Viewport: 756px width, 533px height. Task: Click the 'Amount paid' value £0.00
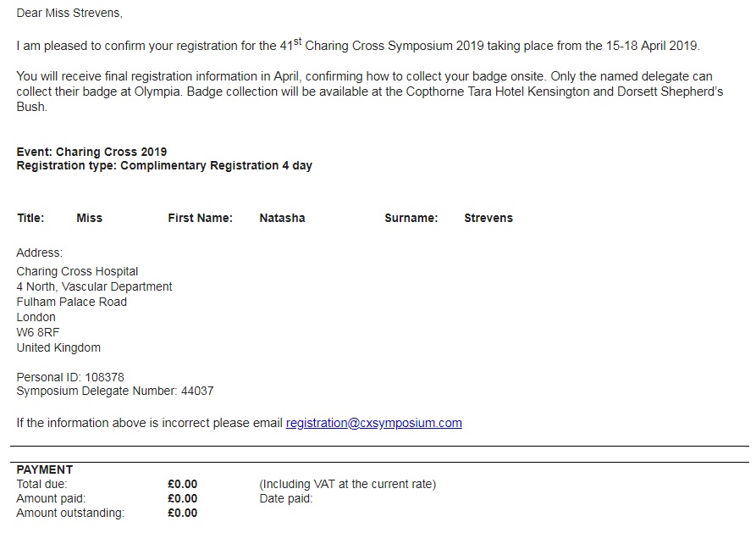click(182, 499)
